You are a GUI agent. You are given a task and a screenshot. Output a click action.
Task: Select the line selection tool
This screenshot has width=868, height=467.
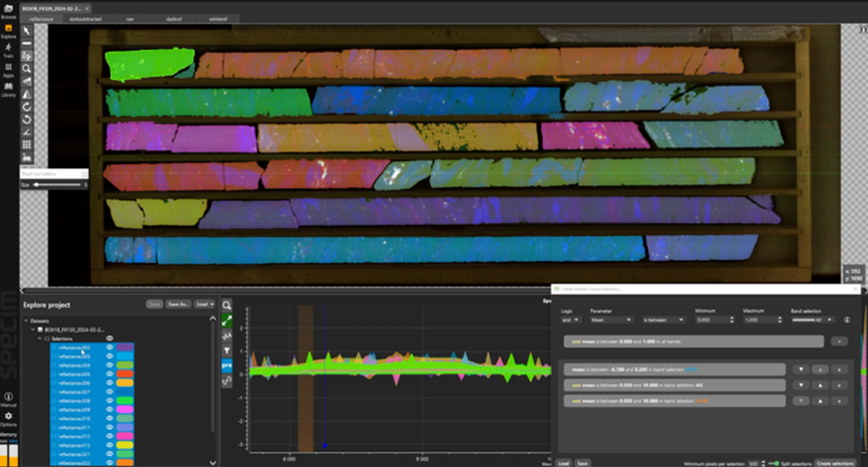tap(26, 44)
